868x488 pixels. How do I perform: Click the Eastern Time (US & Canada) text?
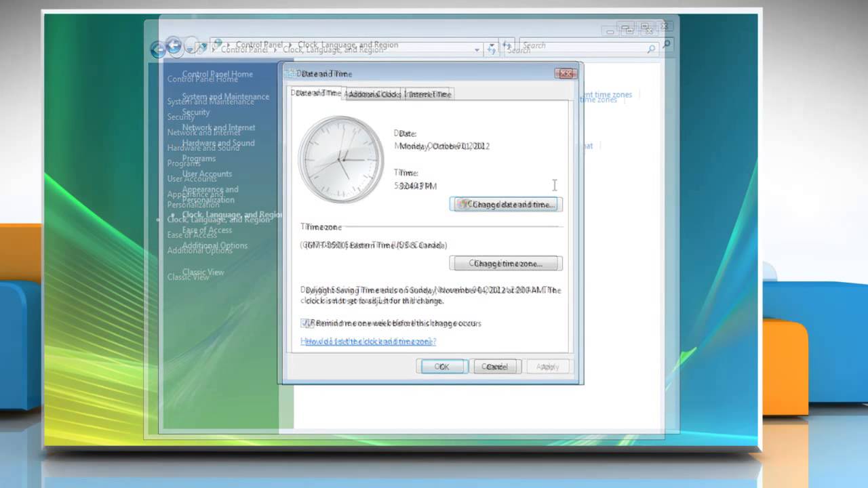point(374,245)
